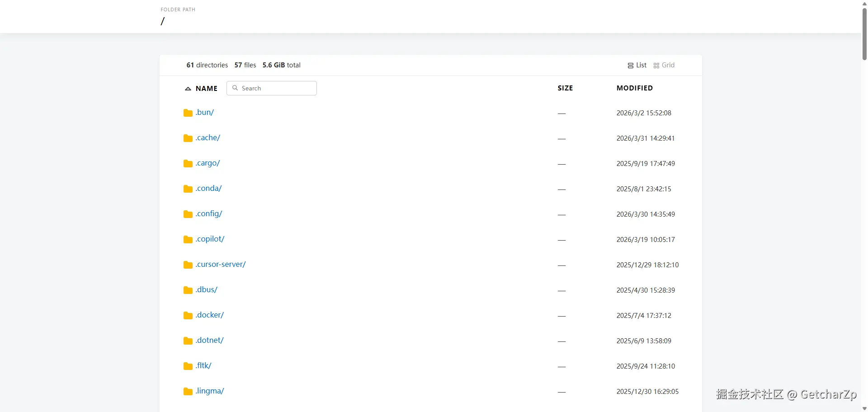Click the folder icon beside .fltk/
Image resolution: width=868 pixels, height=412 pixels.
[188, 366]
